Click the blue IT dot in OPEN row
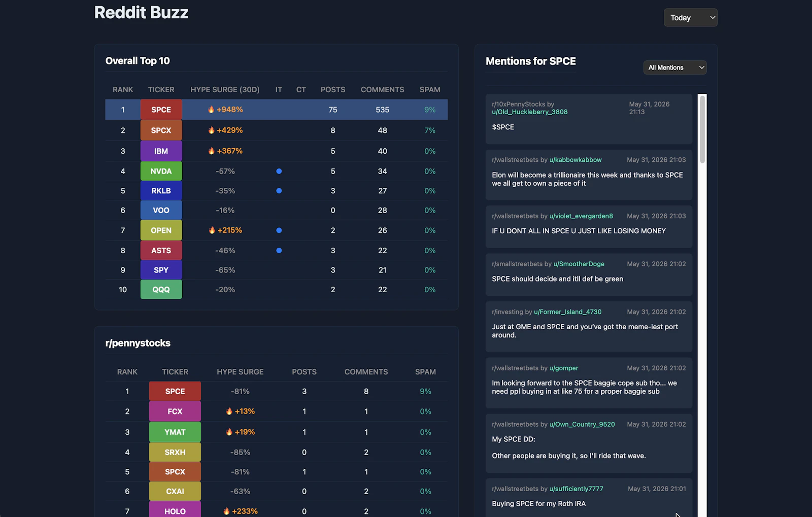The height and width of the screenshot is (517, 812). point(279,230)
